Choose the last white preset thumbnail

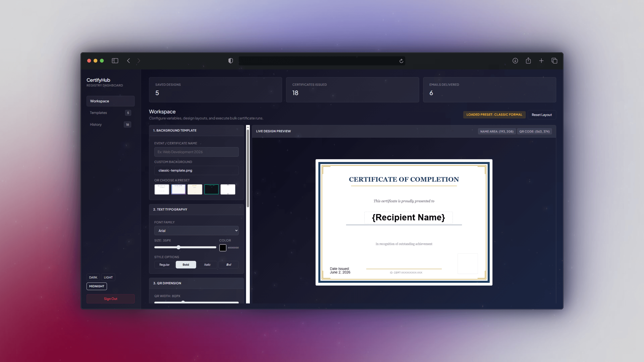228,189
